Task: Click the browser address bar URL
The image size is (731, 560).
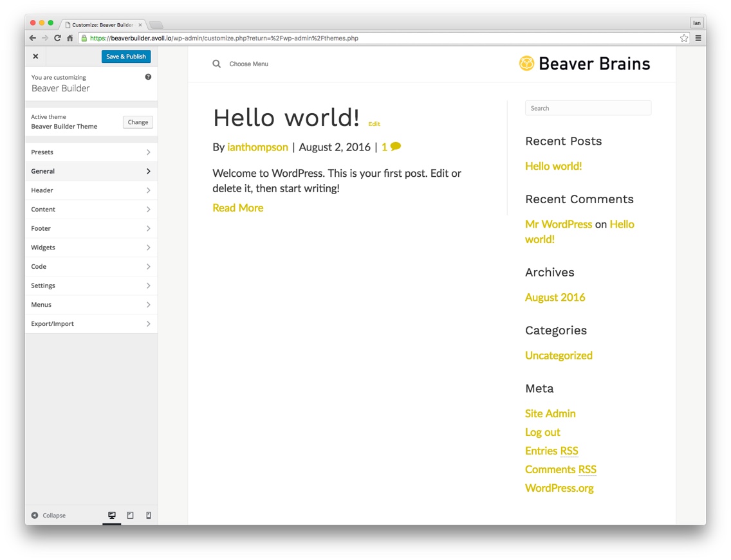Action: [224, 38]
